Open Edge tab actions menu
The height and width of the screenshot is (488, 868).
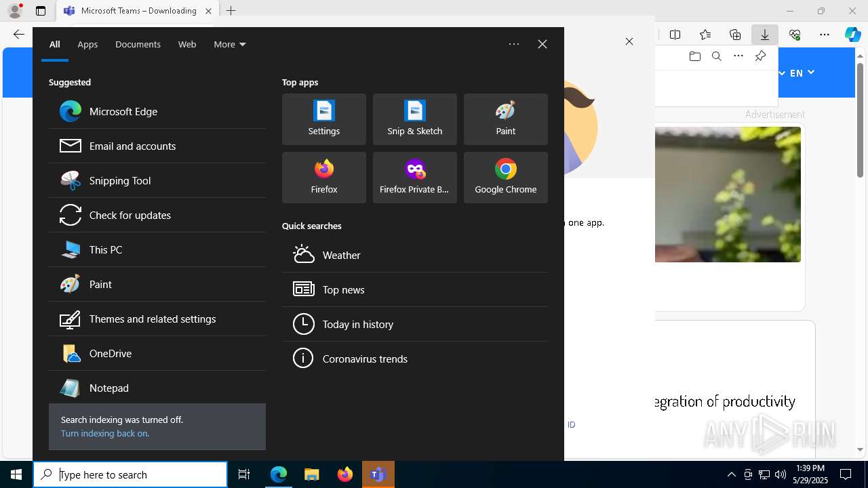(41, 11)
